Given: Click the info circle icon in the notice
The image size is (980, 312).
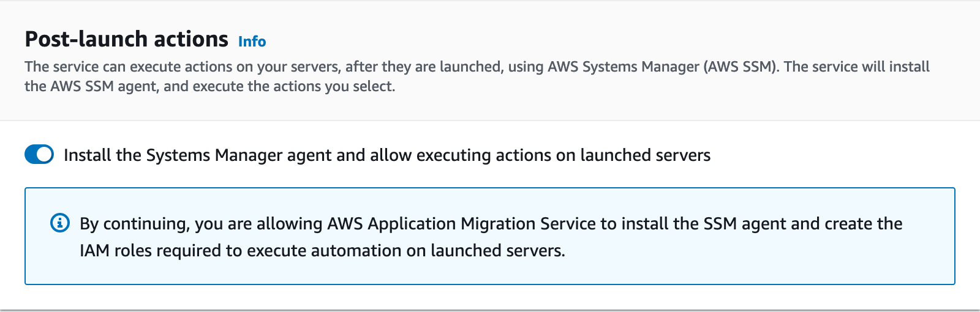Looking at the screenshot, I should [x=59, y=223].
